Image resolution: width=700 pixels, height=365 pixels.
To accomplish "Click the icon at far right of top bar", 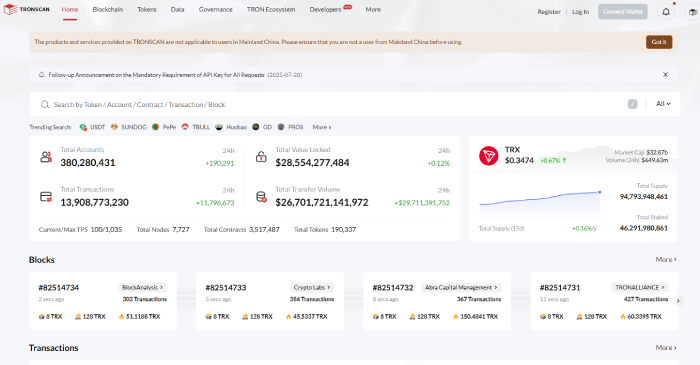I will click(x=692, y=12).
